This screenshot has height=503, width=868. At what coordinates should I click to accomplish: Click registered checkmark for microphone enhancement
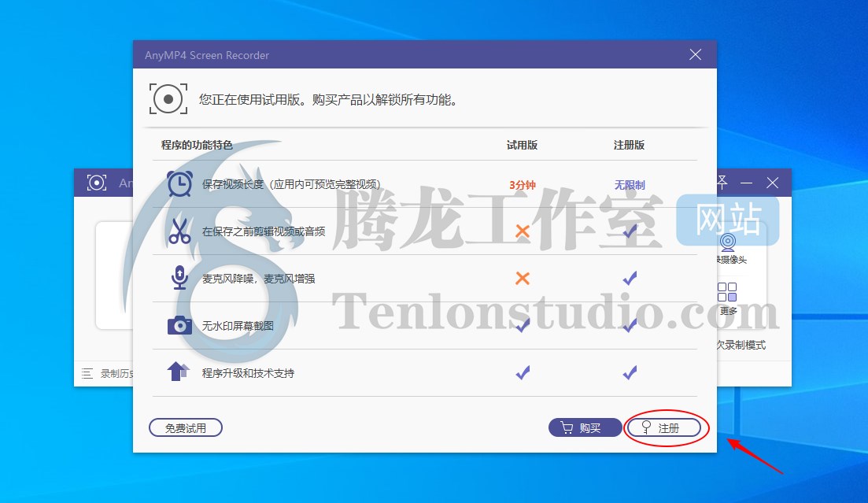coord(630,278)
